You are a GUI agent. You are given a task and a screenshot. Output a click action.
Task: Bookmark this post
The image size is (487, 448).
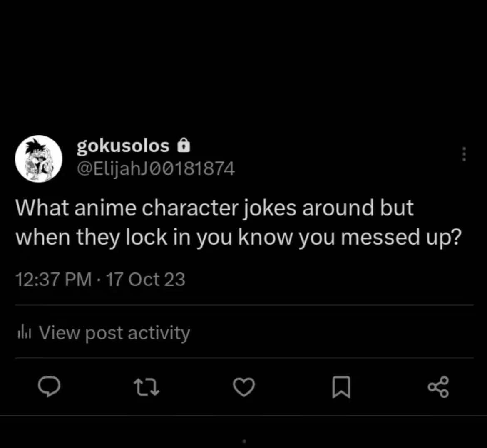tap(341, 387)
